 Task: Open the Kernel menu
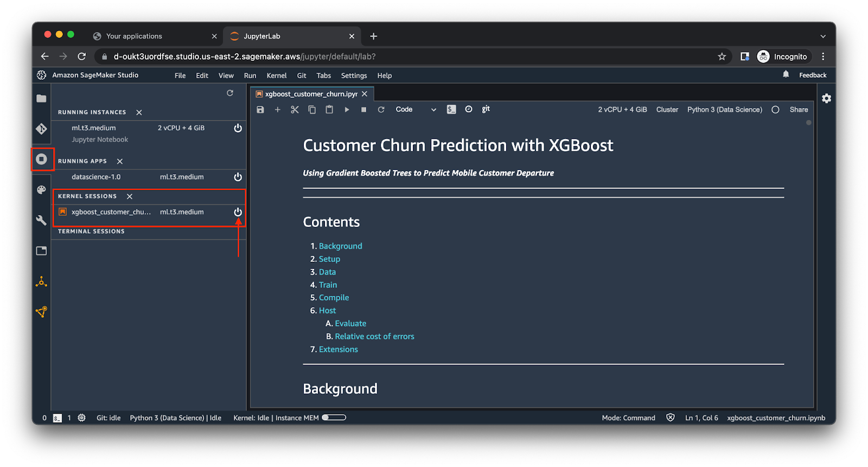pyautogui.click(x=276, y=75)
